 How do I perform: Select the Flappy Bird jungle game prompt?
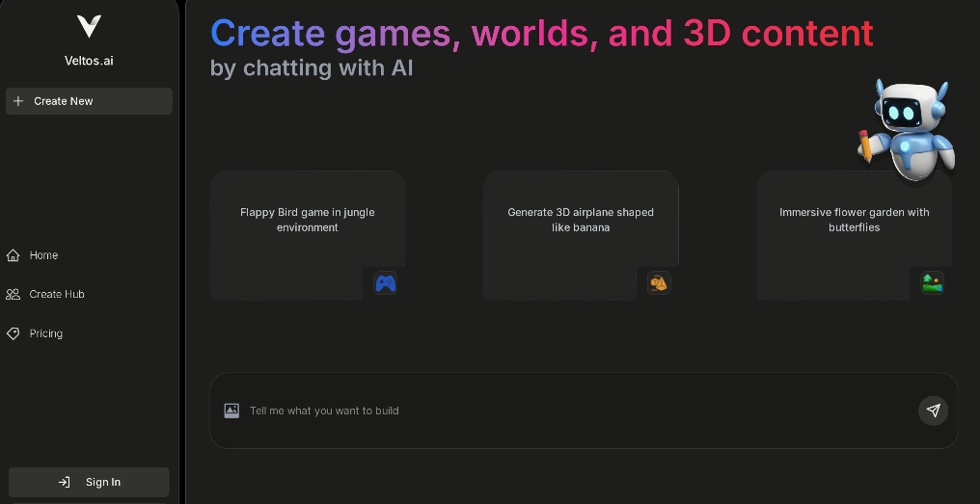[307, 220]
